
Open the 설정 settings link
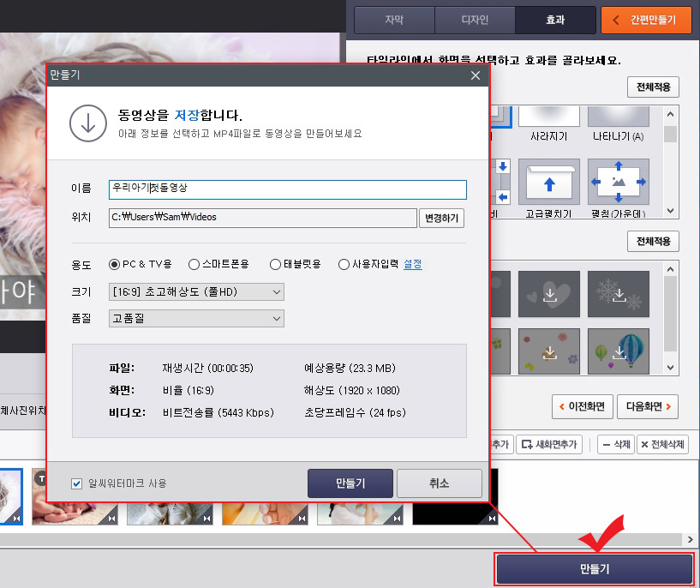413,264
